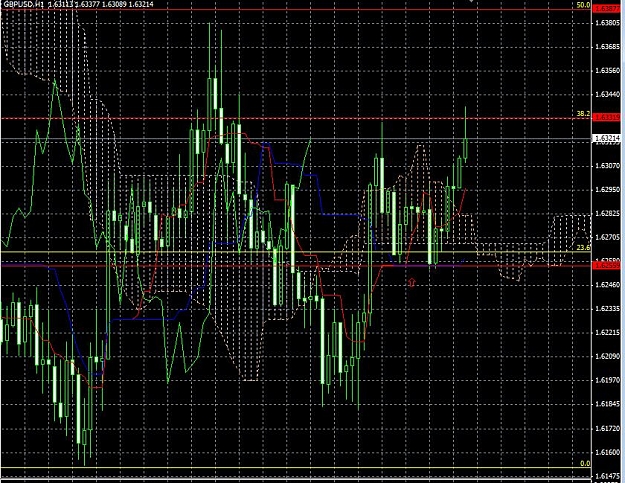Click the current price label 1.63214
This screenshot has height=483, width=625.
pyautogui.click(x=607, y=138)
